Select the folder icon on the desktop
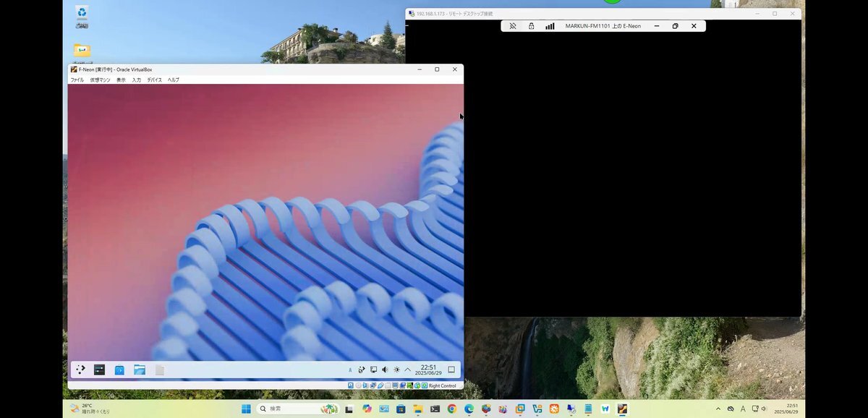868x418 pixels. [x=82, y=51]
